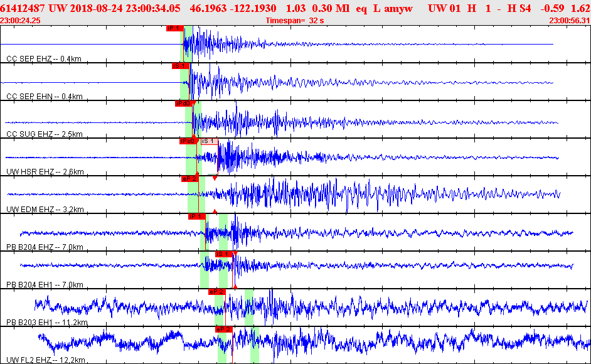
Task: Click the 'eq' event type text
Action: click(x=361, y=9)
